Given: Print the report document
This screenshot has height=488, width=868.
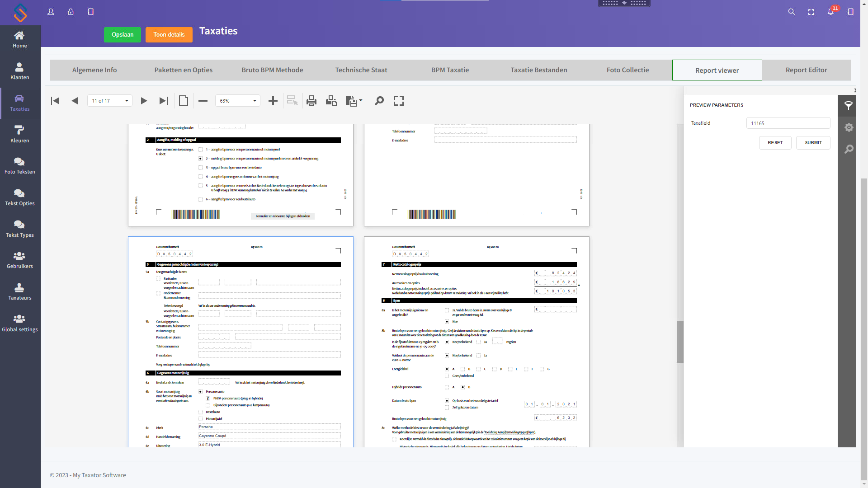Looking at the screenshot, I should pos(311,101).
